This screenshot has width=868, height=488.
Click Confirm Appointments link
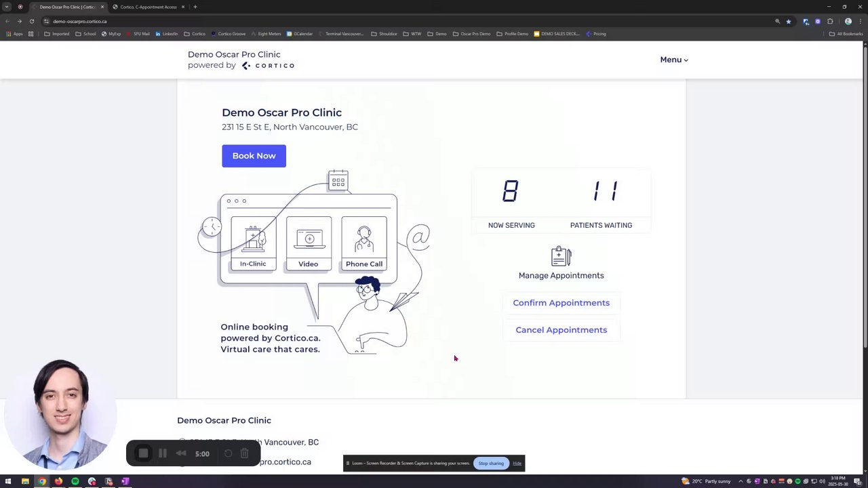click(x=561, y=303)
